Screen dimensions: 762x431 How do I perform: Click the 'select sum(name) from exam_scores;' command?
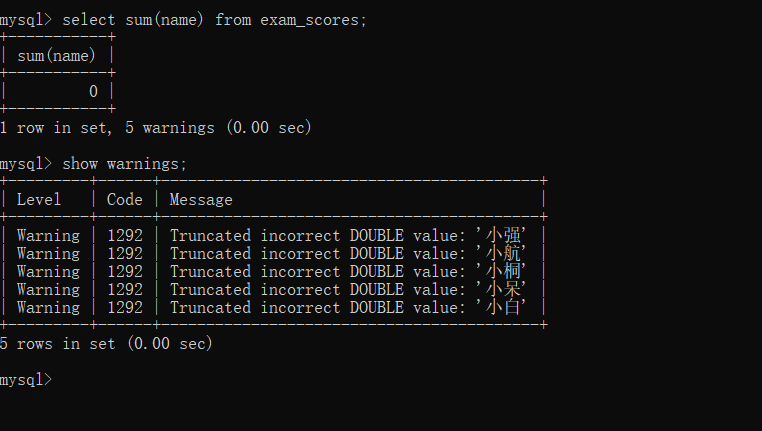pos(214,20)
